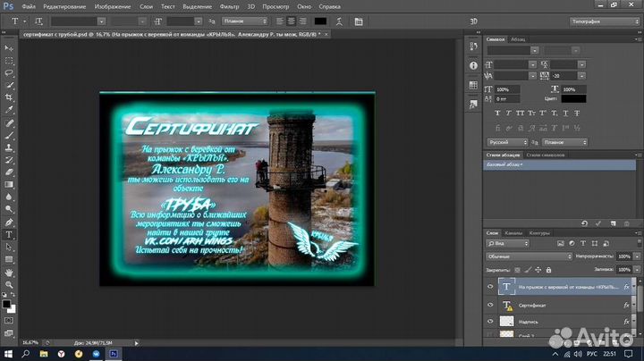Open the Фильтр menu
Image resolution: width=644 pixels, height=361 pixels.
click(229, 6)
